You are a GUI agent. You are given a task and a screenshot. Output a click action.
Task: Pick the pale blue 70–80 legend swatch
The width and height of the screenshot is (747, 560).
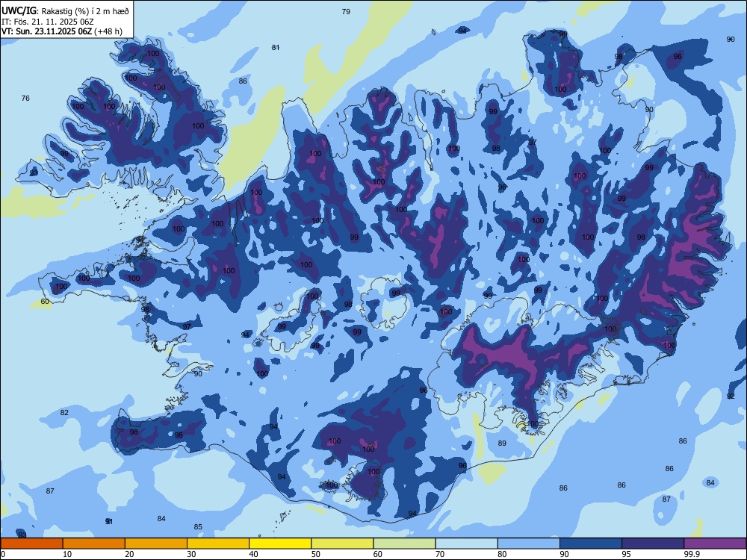(466, 544)
